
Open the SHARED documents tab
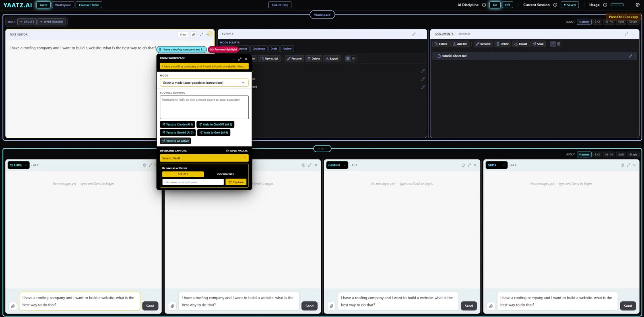pyautogui.click(x=464, y=34)
